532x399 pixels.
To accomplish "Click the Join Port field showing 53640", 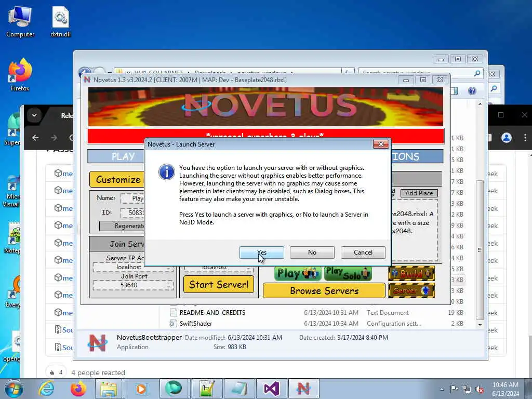I will 132,285.
